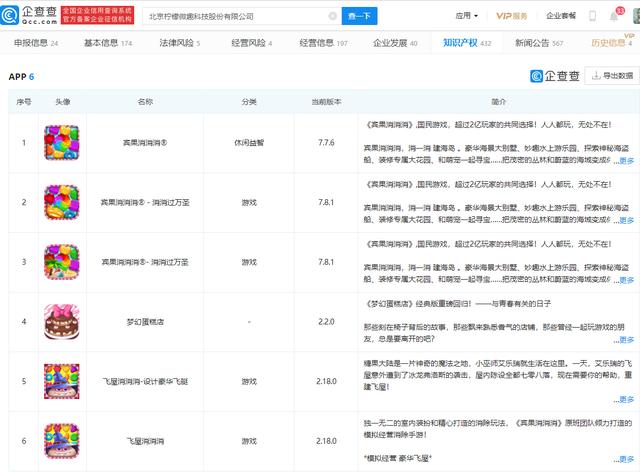The width and height of the screenshot is (640, 472).
Task: Click the mobile phone icon in header
Action: (592, 16)
